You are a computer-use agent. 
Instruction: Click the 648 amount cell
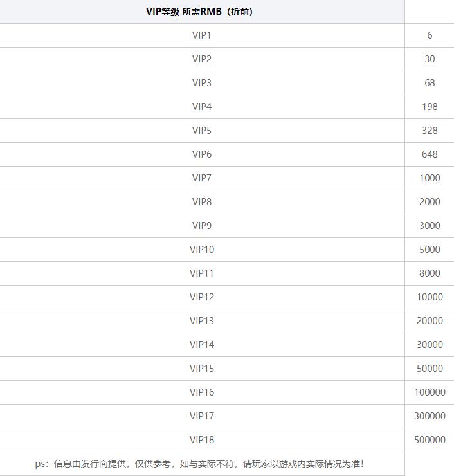430,154
